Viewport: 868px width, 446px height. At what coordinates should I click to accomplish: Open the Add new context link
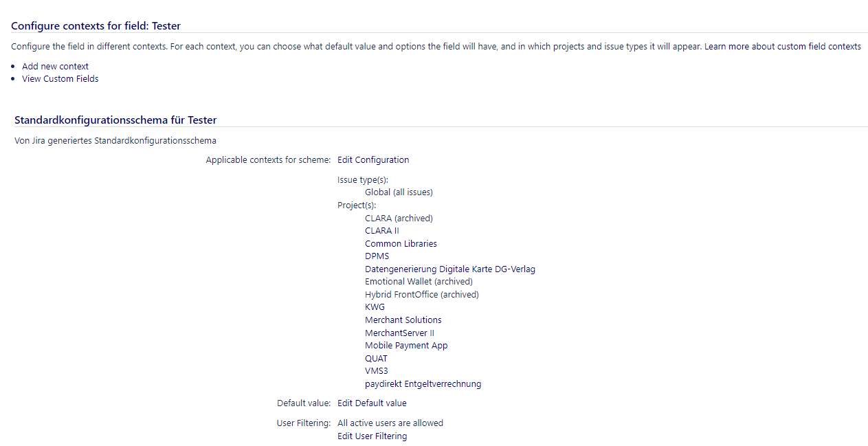click(x=55, y=66)
